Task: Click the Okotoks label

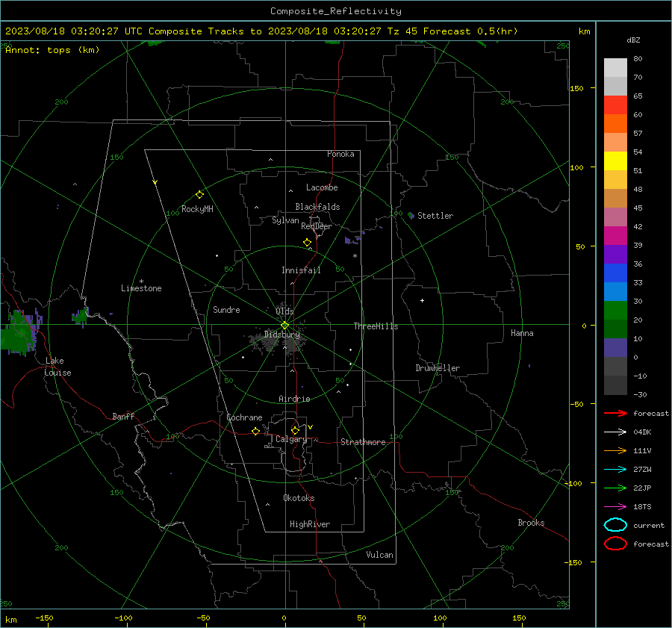Action: pos(299,498)
